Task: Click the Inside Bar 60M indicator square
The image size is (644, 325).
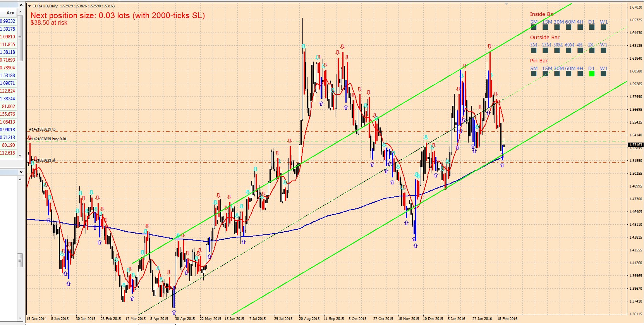Action: (x=568, y=27)
